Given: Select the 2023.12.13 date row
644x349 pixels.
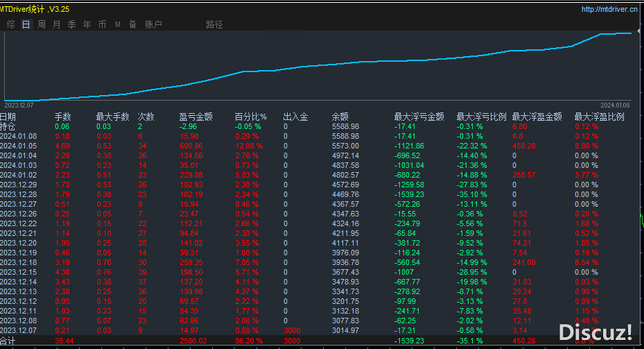Looking at the screenshot, I should pos(19,292).
